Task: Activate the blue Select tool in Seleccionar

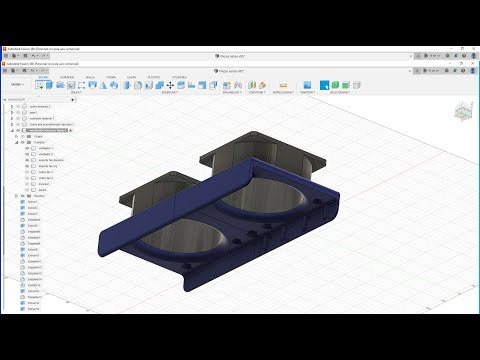Action: coord(324,85)
